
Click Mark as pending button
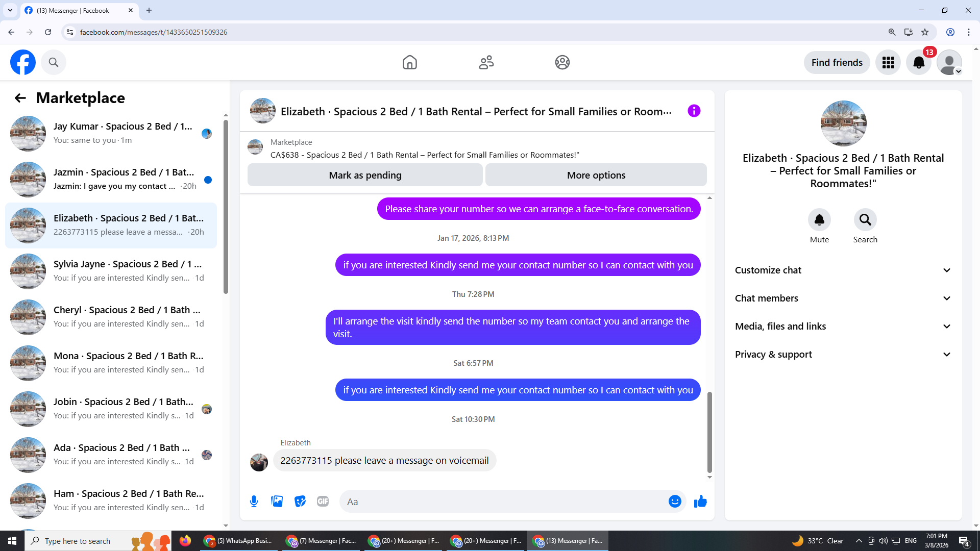pos(365,175)
